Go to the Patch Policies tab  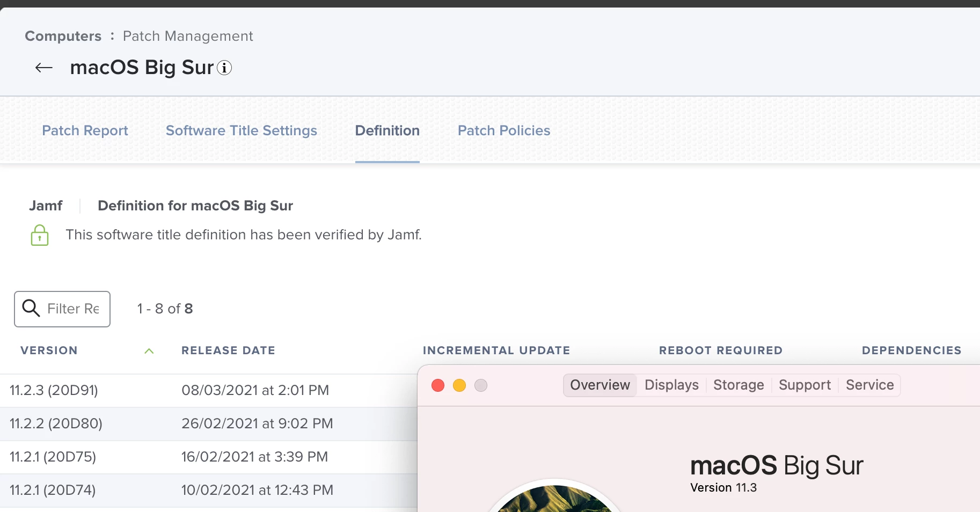coord(504,130)
